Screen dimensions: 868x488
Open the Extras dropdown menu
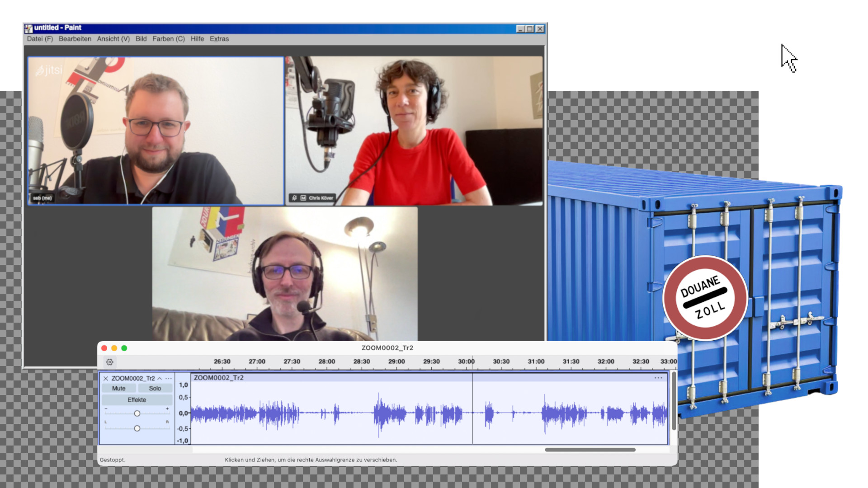pyautogui.click(x=219, y=39)
